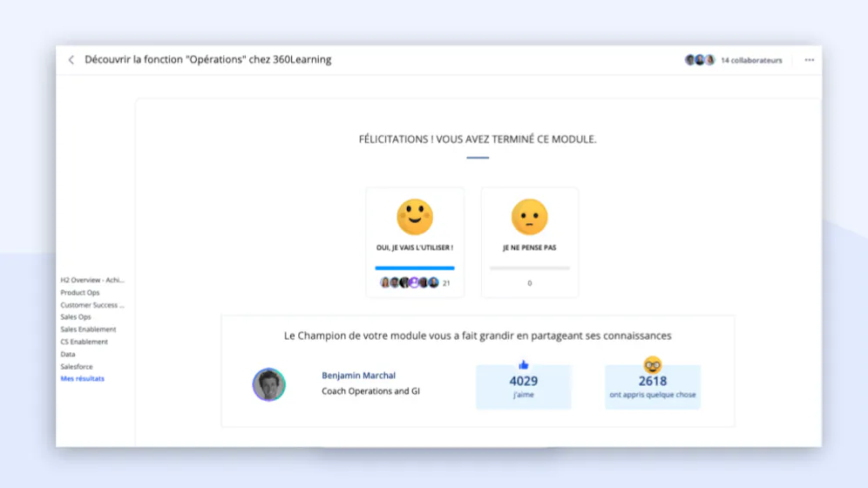
Task: Open the H2 Overview sidebar section
Action: coord(92,280)
